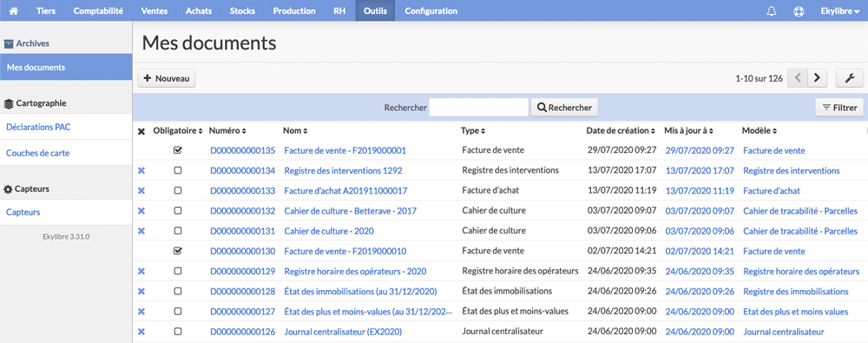
Task: Sort by Type column
Action: pyautogui.click(x=473, y=131)
